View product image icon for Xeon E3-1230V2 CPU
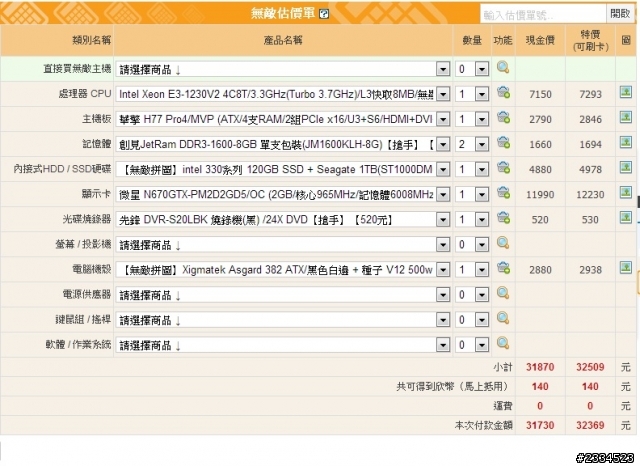The width and height of the screenshot is (640, 466). (x=626, y=92)
